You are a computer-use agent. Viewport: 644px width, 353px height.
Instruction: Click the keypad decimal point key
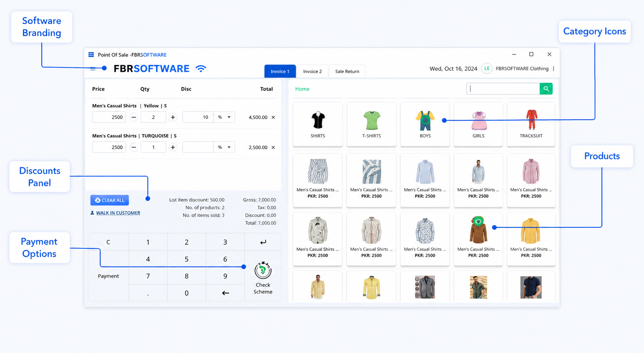[148, 293]
